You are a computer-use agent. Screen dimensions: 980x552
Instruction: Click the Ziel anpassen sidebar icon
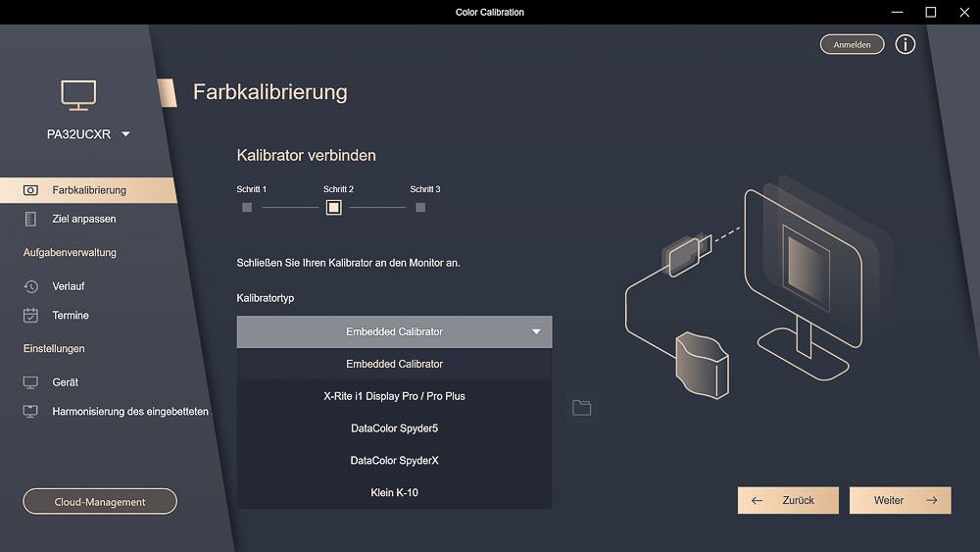click(30, 219)
